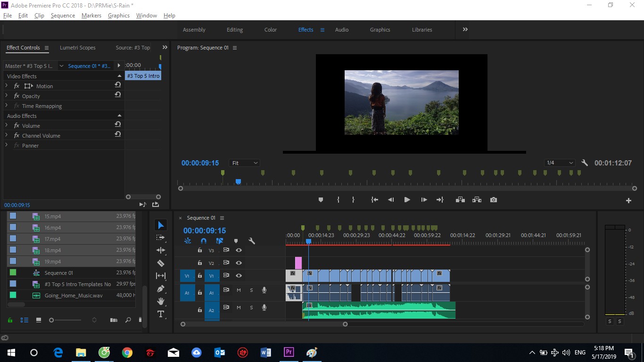The height and width of the screenshot is (362, 644).
Task: Adjust the project panel thumbnail zoom slider
Action: tap(51, 320)
